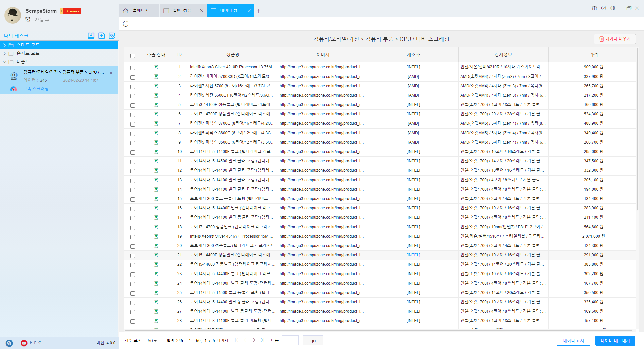Check the checkbox for row ID 21
The image size is (644, 349).
[x=132, y=256]
